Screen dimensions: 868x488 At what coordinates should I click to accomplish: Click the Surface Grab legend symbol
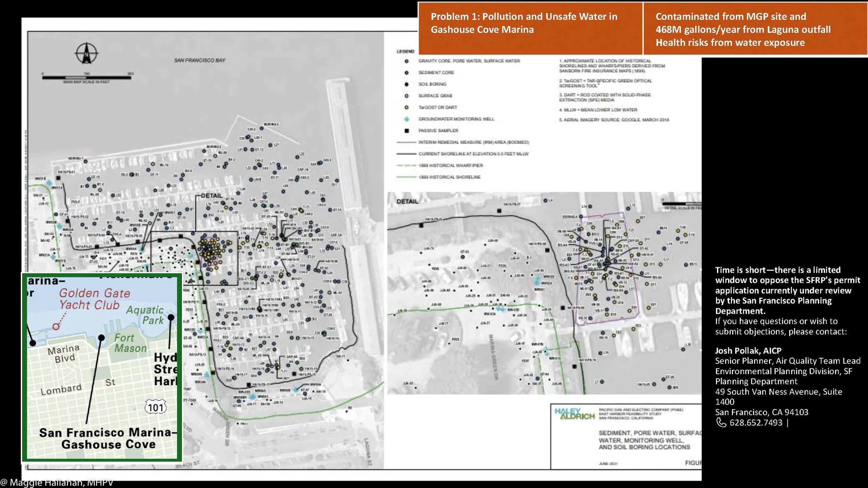tap(407, 96)
